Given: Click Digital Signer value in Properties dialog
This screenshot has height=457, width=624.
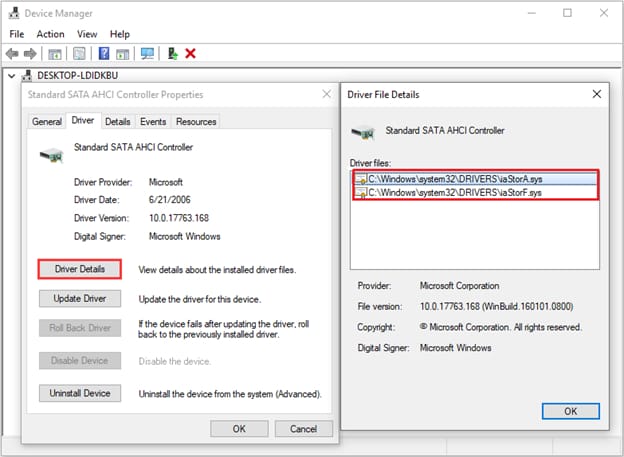Looking at the screenshot, I should (184, 236).
